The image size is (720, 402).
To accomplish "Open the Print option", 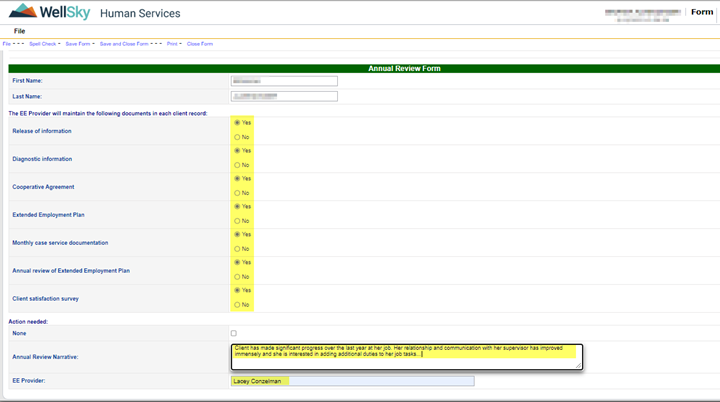I will point(173,44).
